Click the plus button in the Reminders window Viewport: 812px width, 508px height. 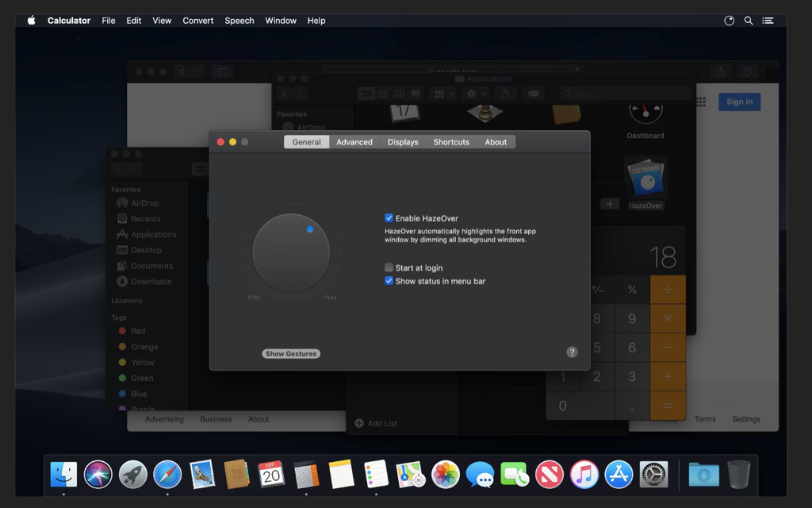(x=610, y=204)
